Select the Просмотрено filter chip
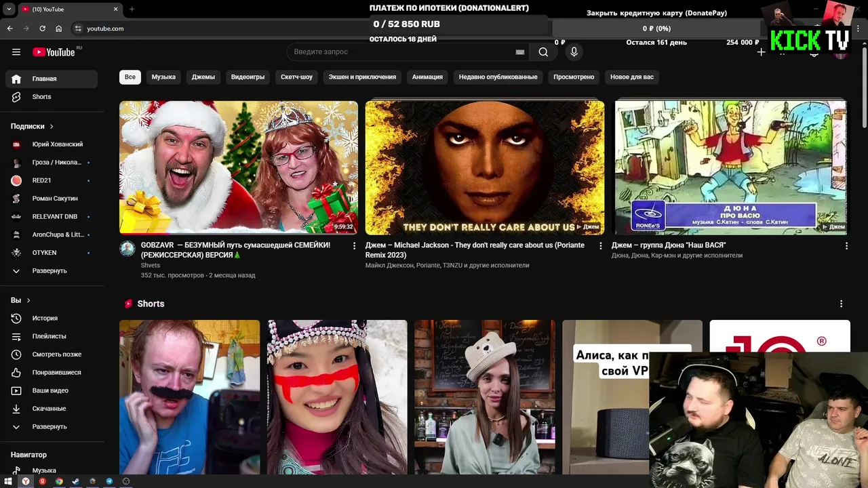This screenshot has width=868, height=488. (574, 77)
